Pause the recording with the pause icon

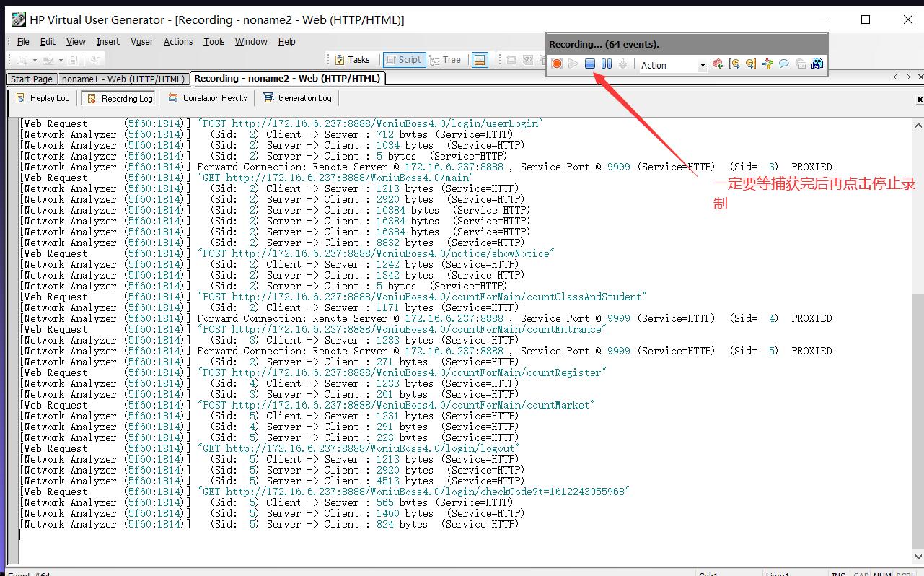[x=607, y=64]
